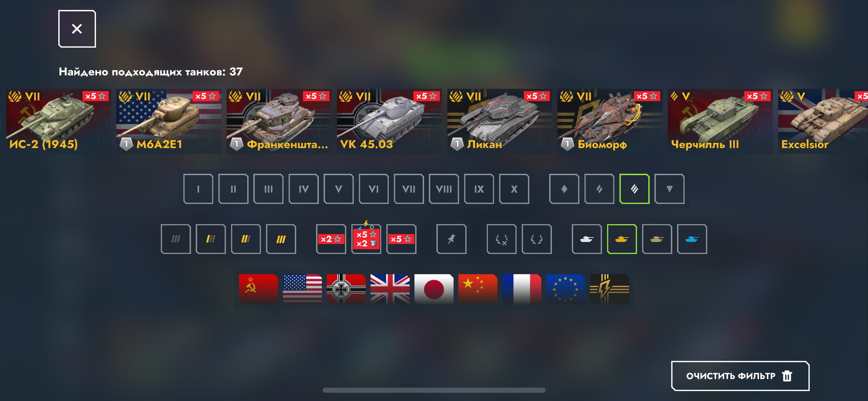Close the tank filter panel
This screenshot has width=868, height=401.
point(77,29)
